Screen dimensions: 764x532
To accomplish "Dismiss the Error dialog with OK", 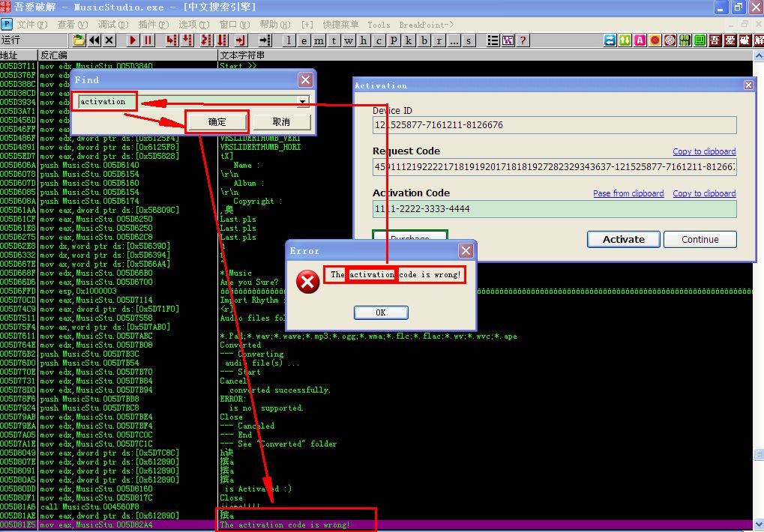I will point(381,312).
